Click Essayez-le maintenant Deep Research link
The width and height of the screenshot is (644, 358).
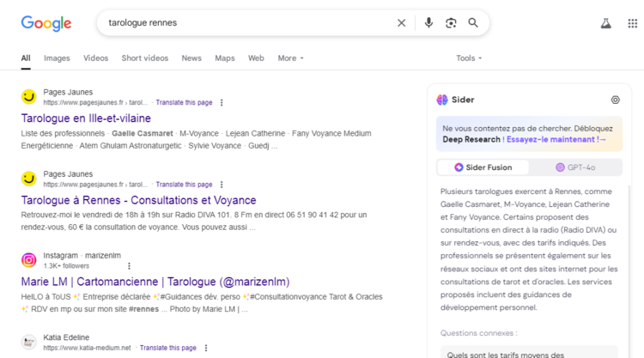pos(556,140)
